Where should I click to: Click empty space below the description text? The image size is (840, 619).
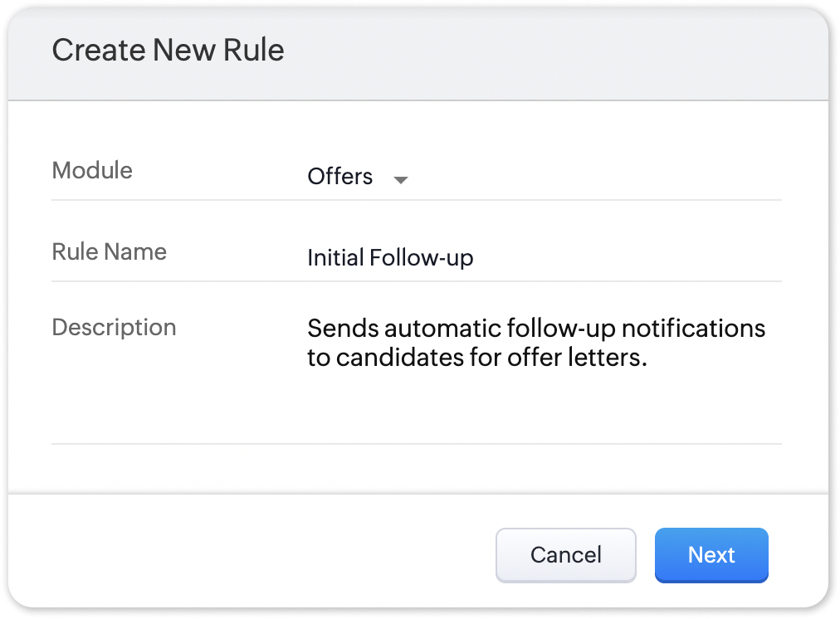pos(540,411)
